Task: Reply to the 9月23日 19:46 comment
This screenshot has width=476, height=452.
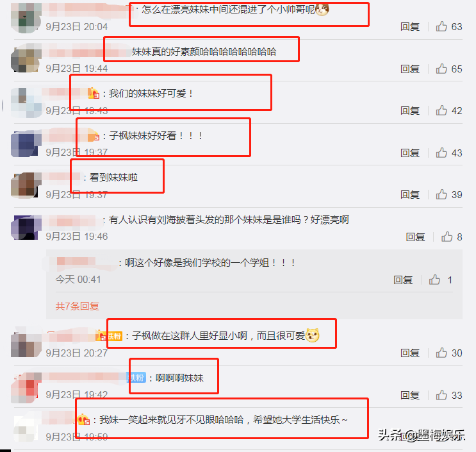Action: click(x=415, y=237)
